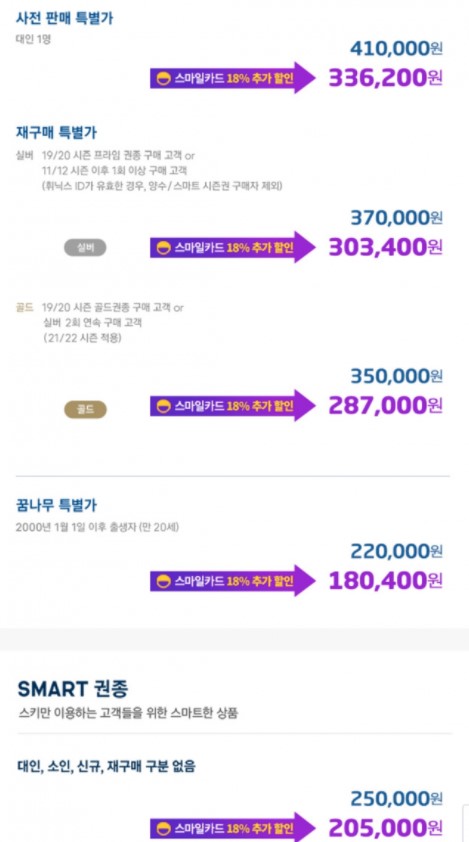Click the 205,000원 SMART discounted price

pyautogui.click(x=385, y=828)
